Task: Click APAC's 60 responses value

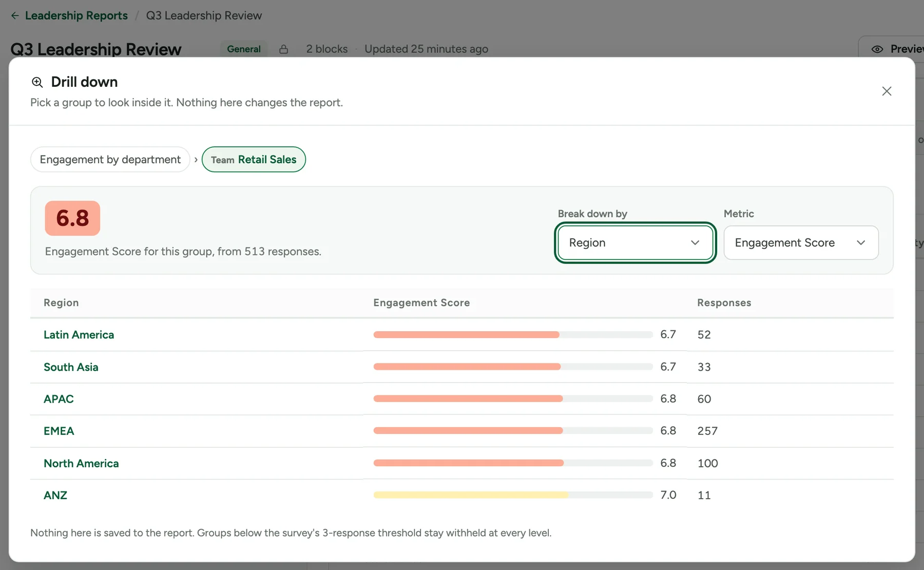Action: pyautogui.click(x=704, y=399)
